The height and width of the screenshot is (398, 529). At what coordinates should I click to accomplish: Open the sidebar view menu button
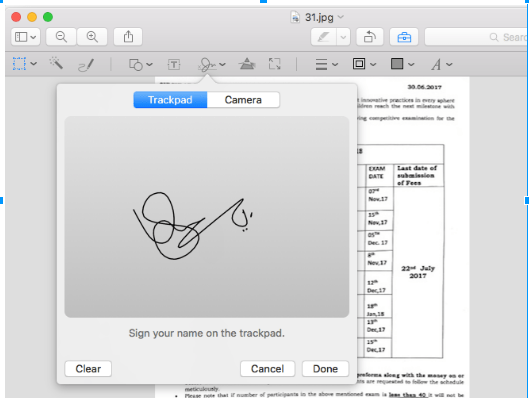point(26,36)
